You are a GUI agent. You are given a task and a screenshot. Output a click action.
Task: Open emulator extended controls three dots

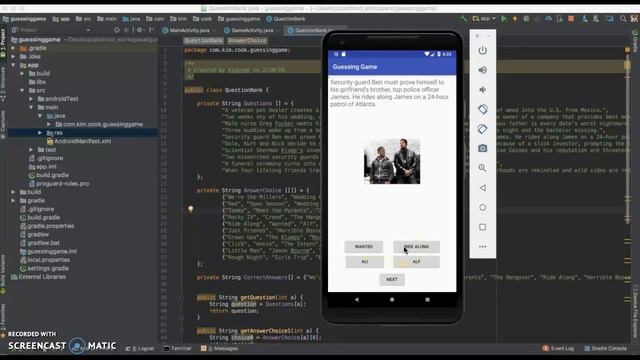[x=482, y=247]
